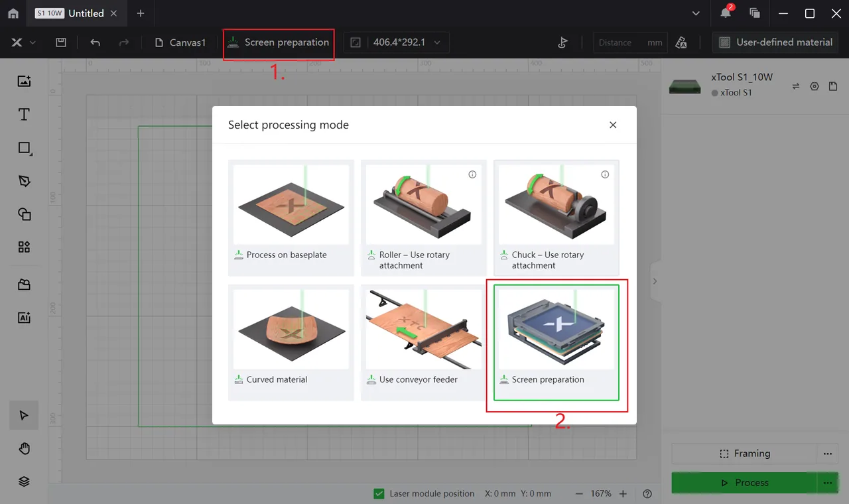Zoom out with the minus button
The image size is (849, 504).
coord(579,493)
